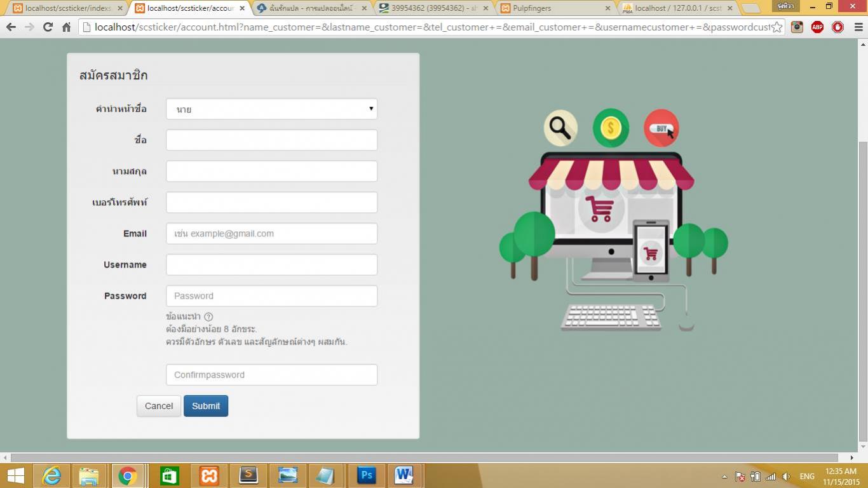Image resolution: width=868 pixels, height=488 pixels.
Task: Click the back navigation arrow
Action: (11, 27)
